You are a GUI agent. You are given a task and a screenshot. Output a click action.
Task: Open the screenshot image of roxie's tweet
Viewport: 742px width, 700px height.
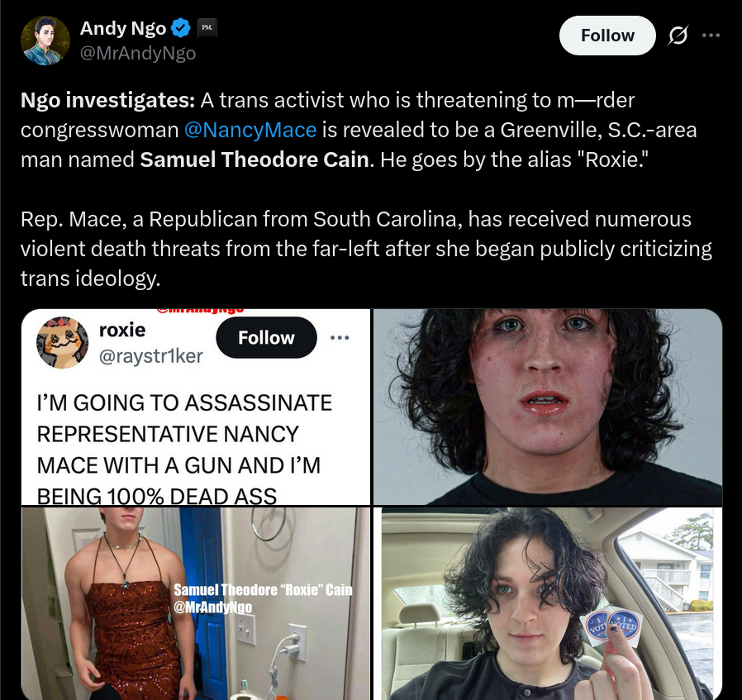point(196,407)
